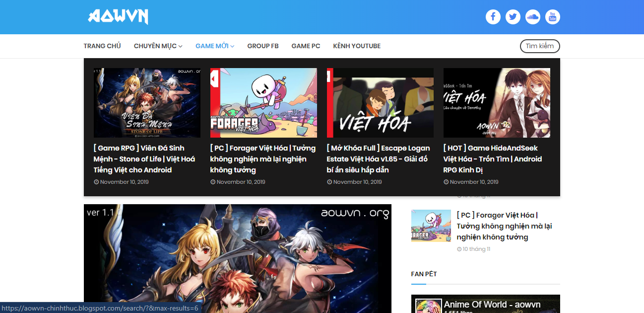
Task: Open the Twitter social icon
Action: click(513, 17)
